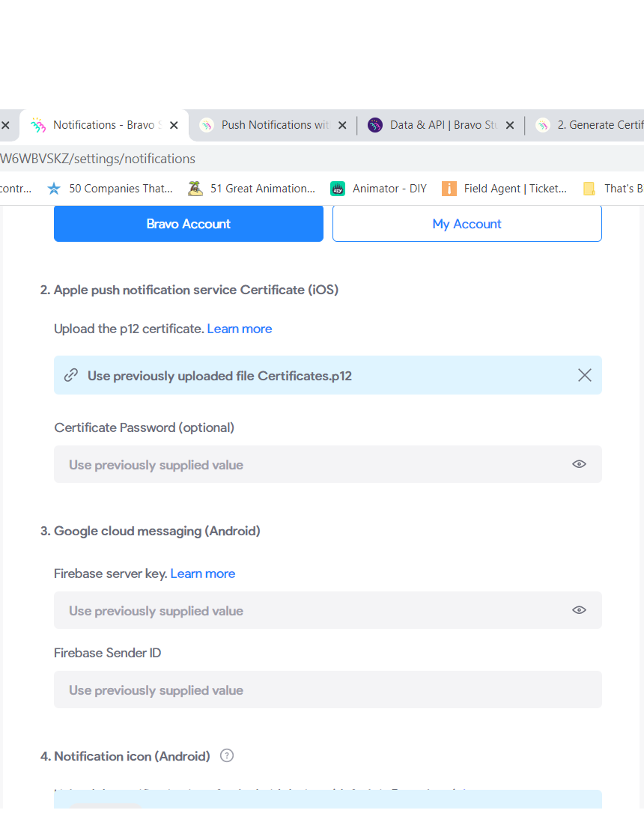Screen dimensions: 644x822
Task: Switch to the Push Notifications browser tab
Action: click(x=273, y=125)
